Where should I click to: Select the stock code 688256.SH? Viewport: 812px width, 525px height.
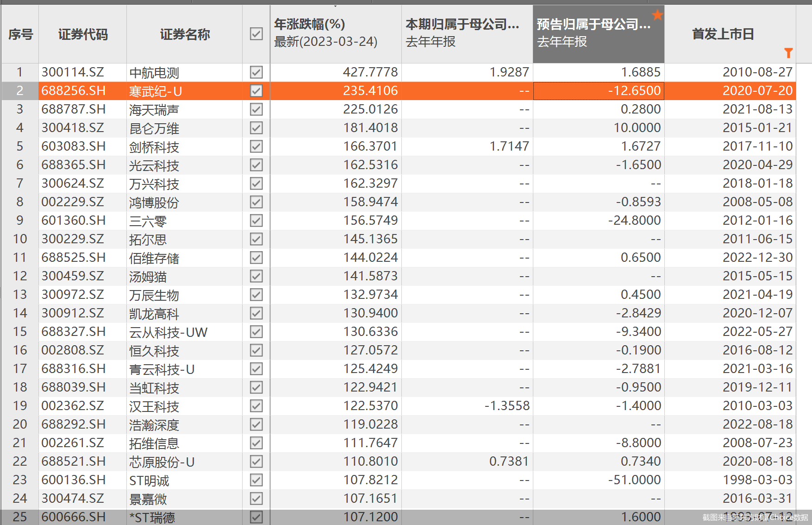coord(74,91)
